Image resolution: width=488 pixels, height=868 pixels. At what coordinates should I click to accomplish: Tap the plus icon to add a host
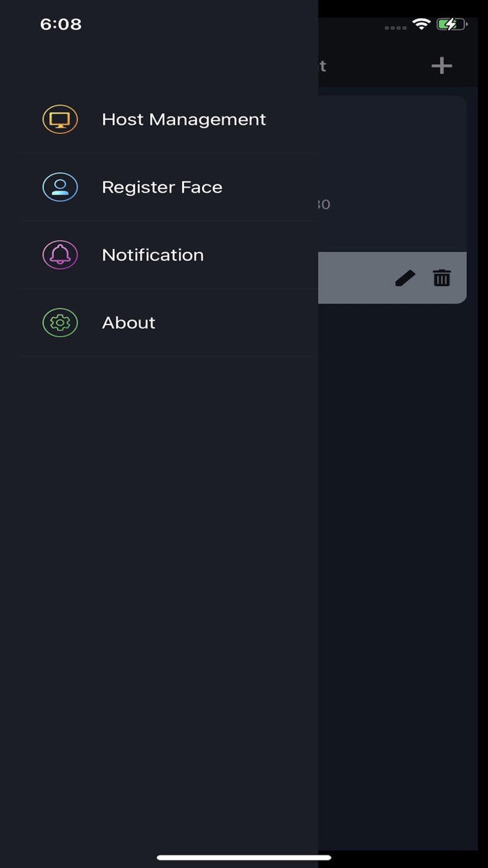[441, 65]
